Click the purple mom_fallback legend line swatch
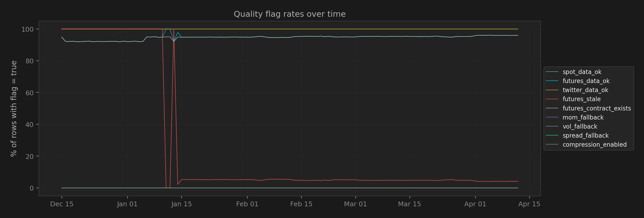 pos(552,117)
